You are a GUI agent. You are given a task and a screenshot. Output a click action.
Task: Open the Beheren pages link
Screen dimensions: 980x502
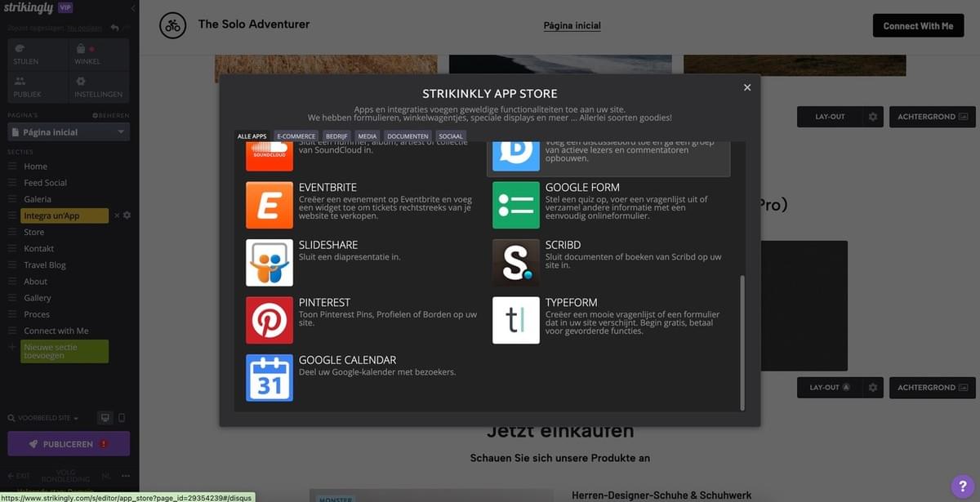point(112,117)
